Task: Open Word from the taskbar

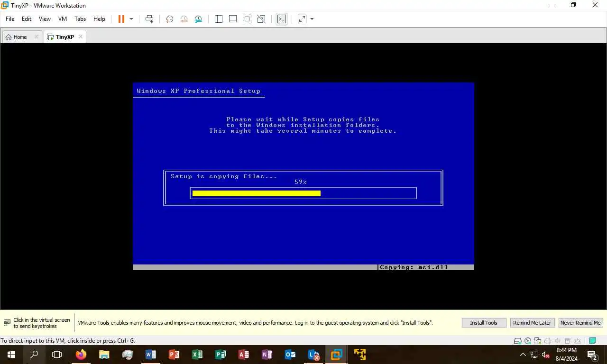Action: coord(151,355)
